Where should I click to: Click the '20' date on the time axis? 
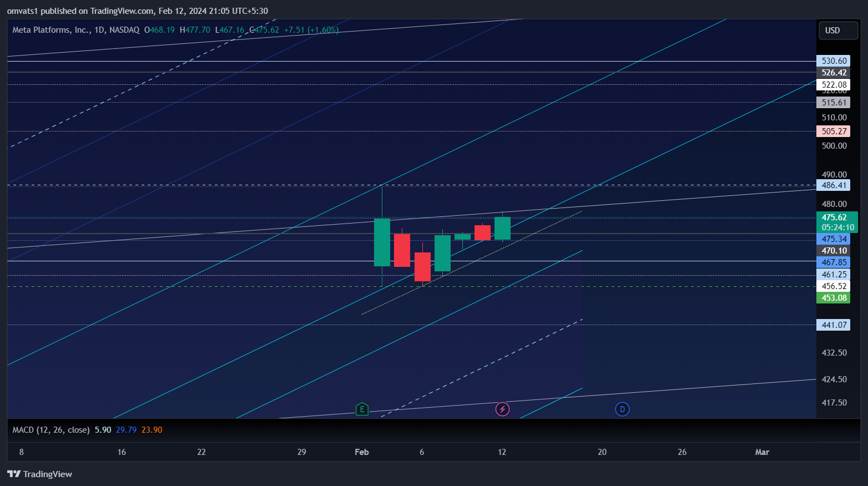(602, 452)
